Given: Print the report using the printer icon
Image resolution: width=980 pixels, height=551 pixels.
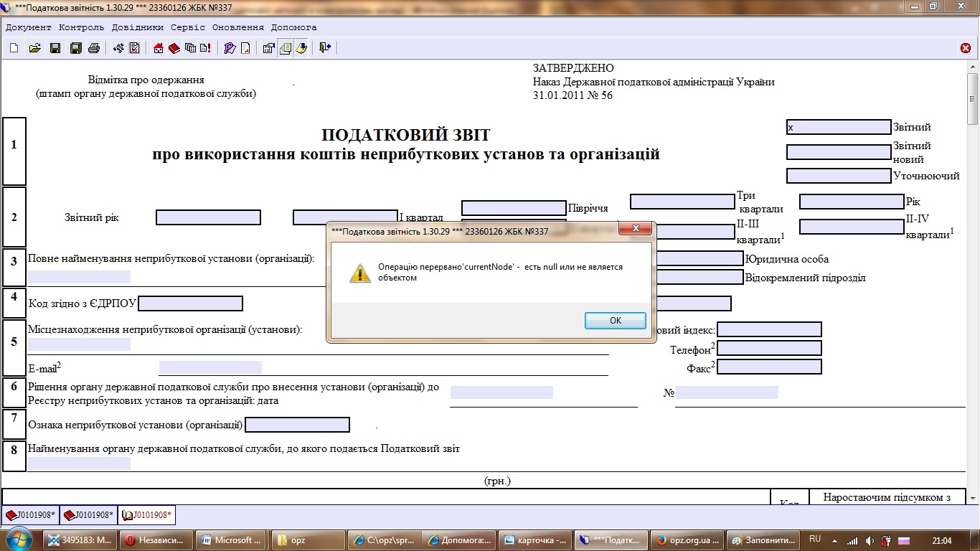Looking at the screenshot, I should point(93,48).
